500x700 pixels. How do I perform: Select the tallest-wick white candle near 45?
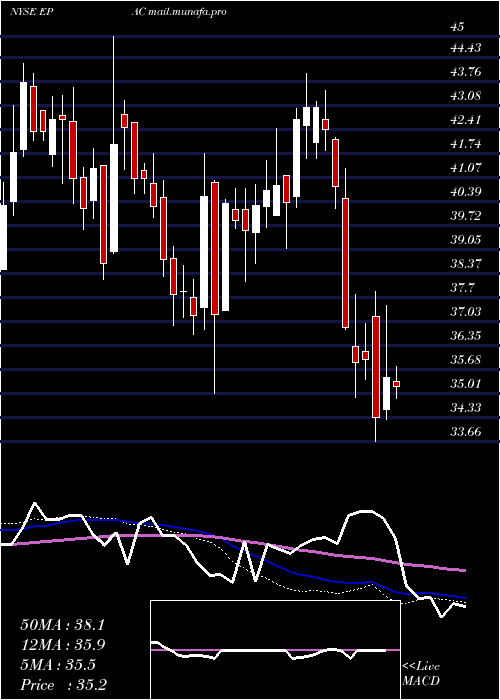114,198
